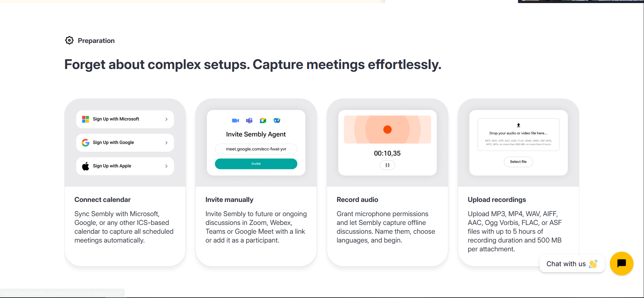This screenshot has height=298, width=644.
Task: Click the Microsoft logo on the sign-up option
Action: coord(85,119)
